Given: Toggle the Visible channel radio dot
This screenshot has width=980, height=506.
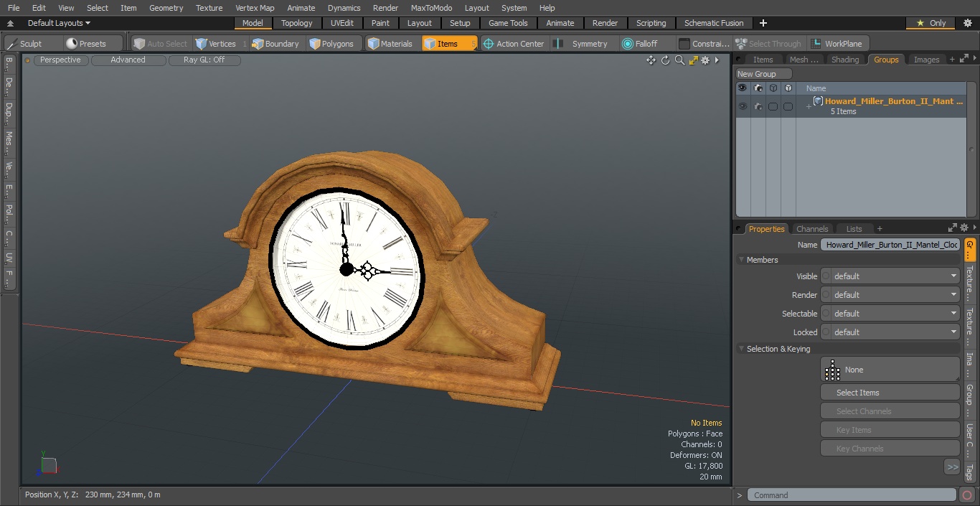Looking at the screenshot, I should tap(825, 276).
